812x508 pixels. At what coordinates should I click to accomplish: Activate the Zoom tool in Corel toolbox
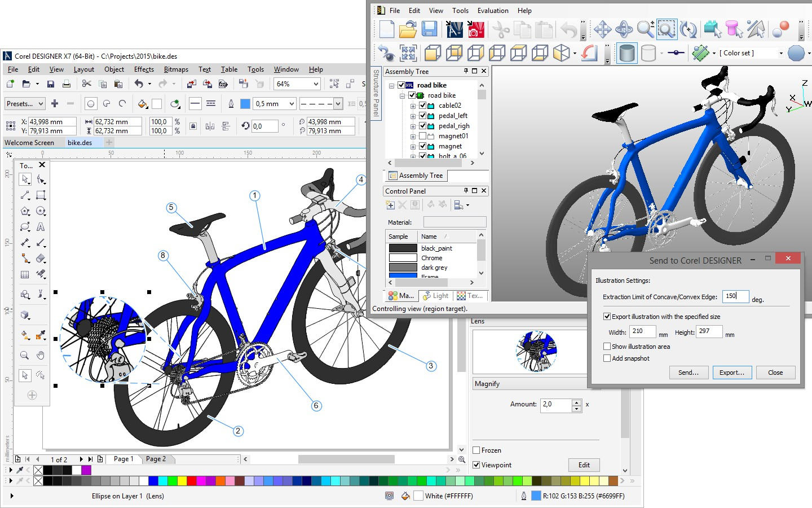click(x=25, y=356)
